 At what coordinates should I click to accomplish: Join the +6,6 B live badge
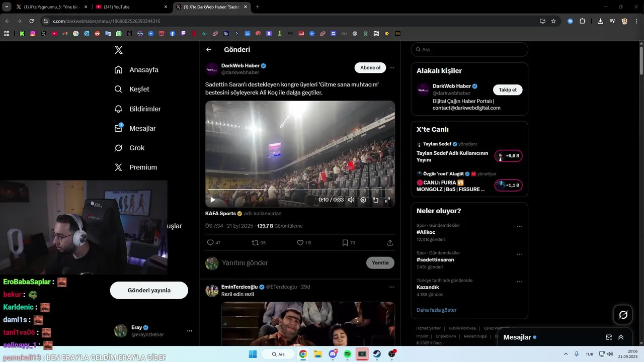(509, 156)
